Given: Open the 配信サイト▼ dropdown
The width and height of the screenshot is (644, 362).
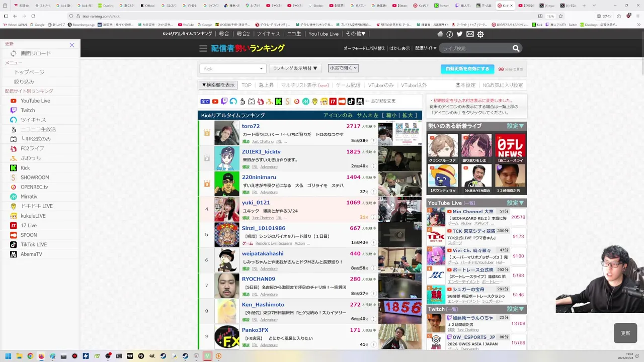Looking at the screenshot, I should tap(426, 48).
